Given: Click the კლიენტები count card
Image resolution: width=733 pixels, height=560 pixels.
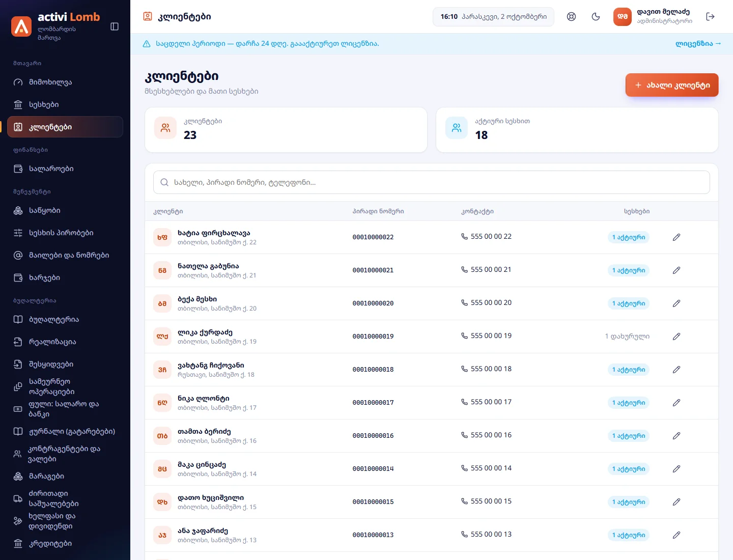Looking at the screenshot, I should click(x=286, y=130).
